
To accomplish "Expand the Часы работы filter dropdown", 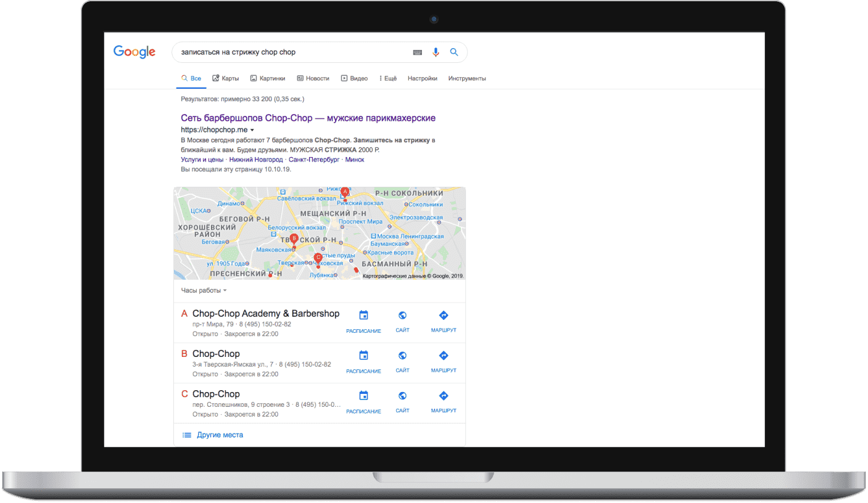I will point(204,290).
